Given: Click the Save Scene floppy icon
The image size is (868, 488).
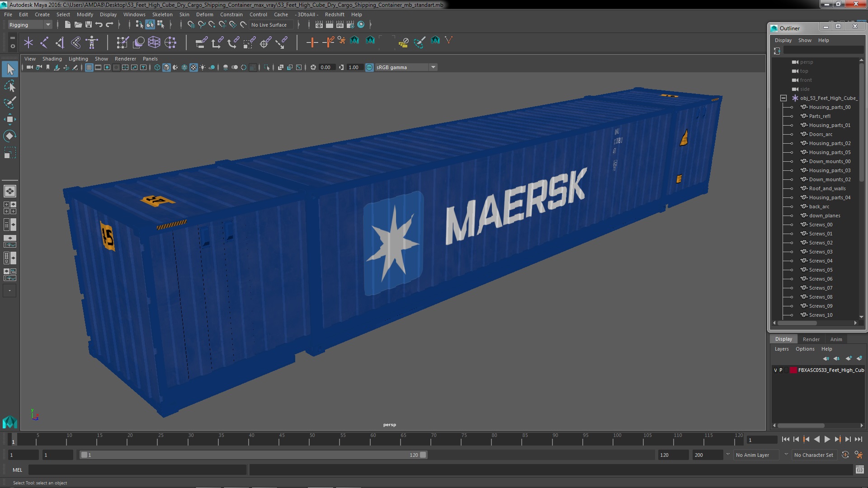Looking at the screenshot, I should (x=89, y=24).
